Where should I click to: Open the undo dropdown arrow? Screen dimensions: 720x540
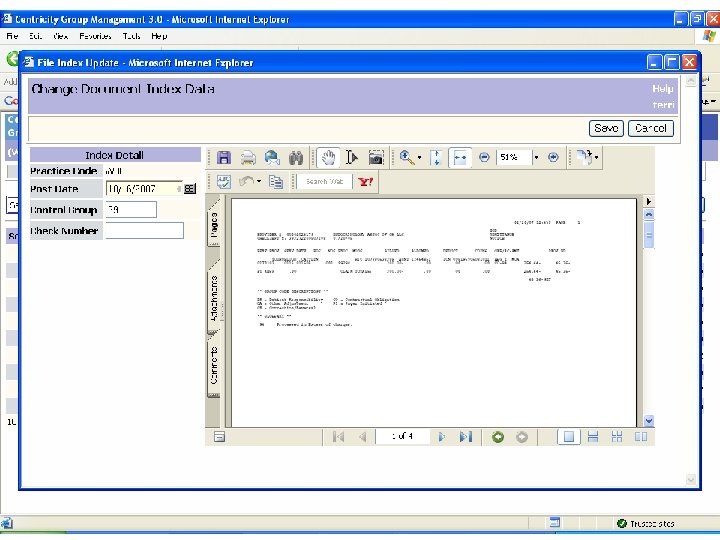pyautogui.click(x=259, y=182)
